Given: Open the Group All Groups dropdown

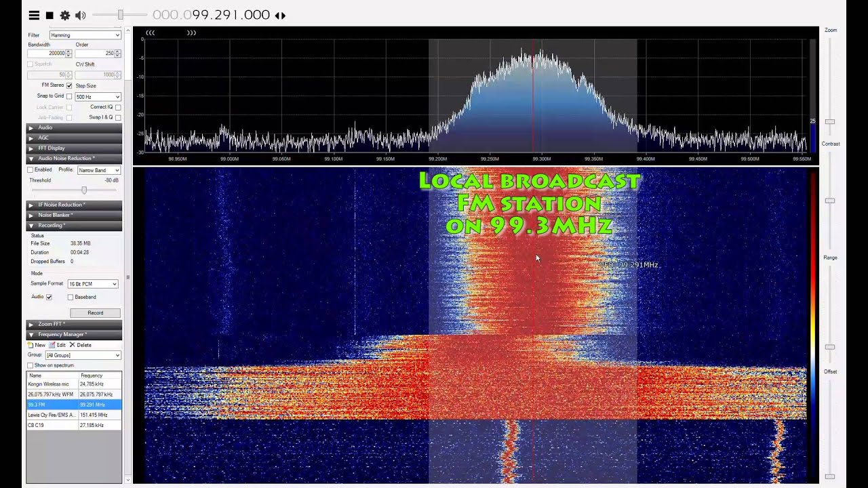Looking at the screenshot, I should pyautogui.click(x=83, y=355).
